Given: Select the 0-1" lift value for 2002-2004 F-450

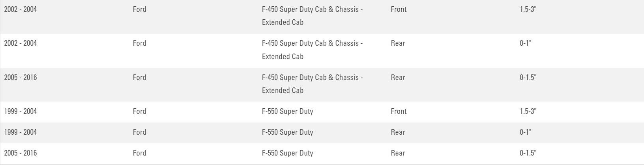Looking at the screenshot, I should (x=525, y=43).
